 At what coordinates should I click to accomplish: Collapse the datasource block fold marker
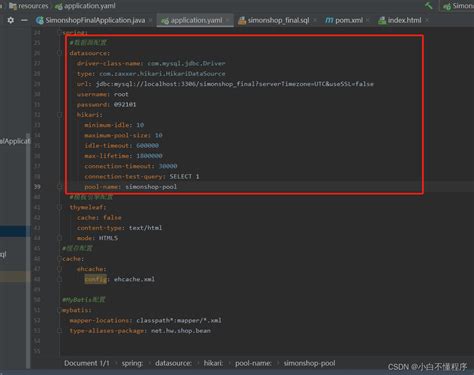tap(59, 53)
